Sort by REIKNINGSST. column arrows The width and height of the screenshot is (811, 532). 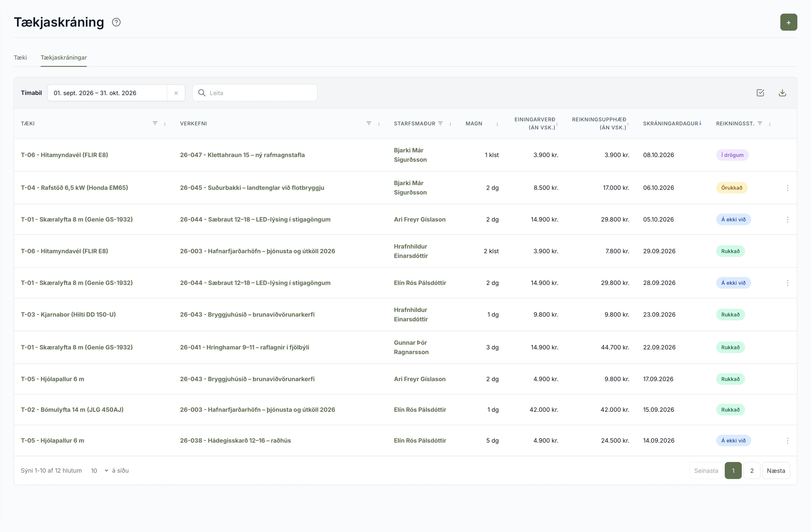tap(770, 124)
